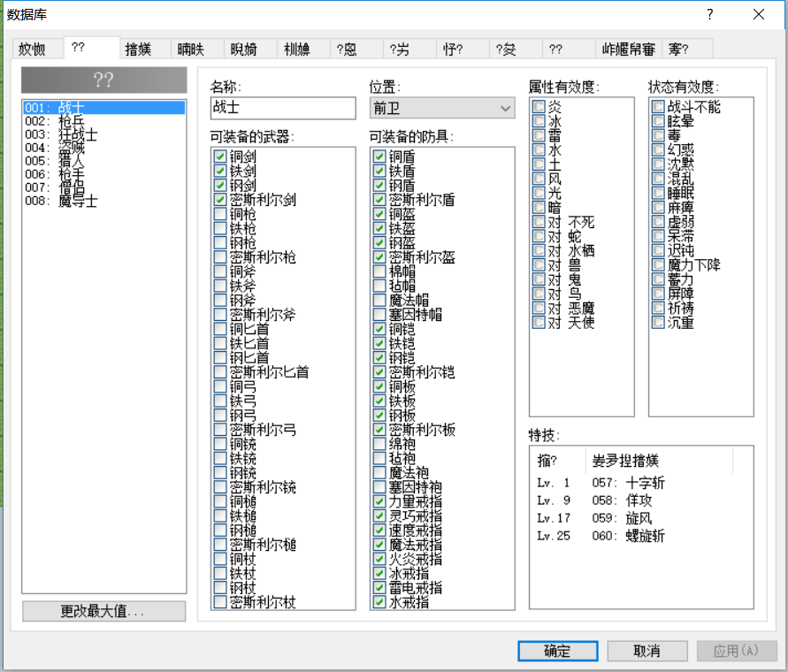This screenshot has height=672, width=788.
Task: Select class 007: 僧侣 in list
Action: (104, 187)
